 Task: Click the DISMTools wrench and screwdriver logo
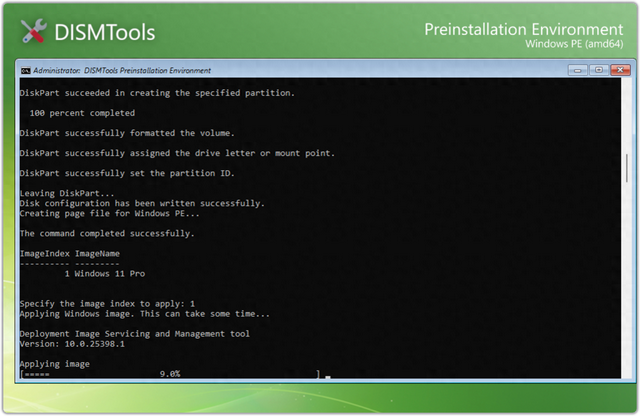pyautogui.click(x=34, y=31)
